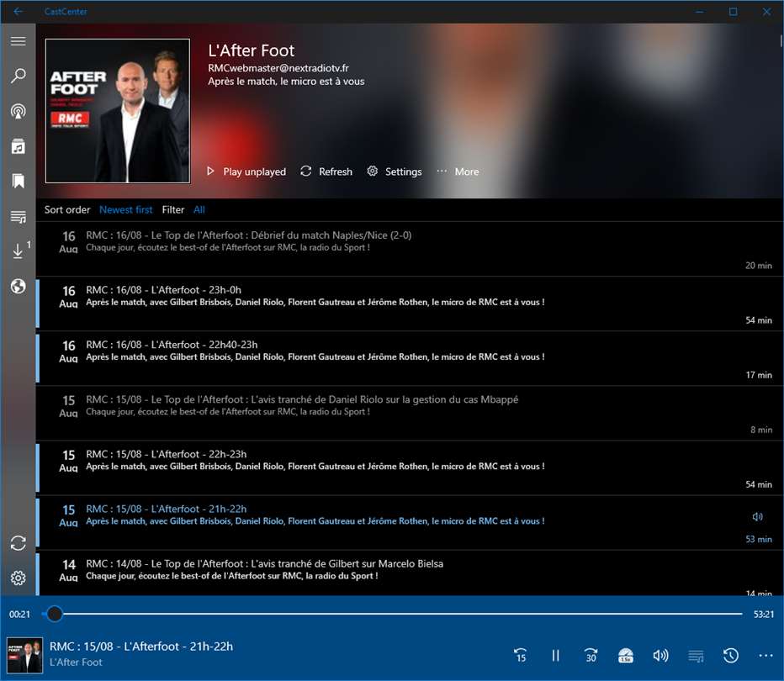Skip back 15 seconds
The height and width of the screenshot is (681, 784).
click(520, 655)
